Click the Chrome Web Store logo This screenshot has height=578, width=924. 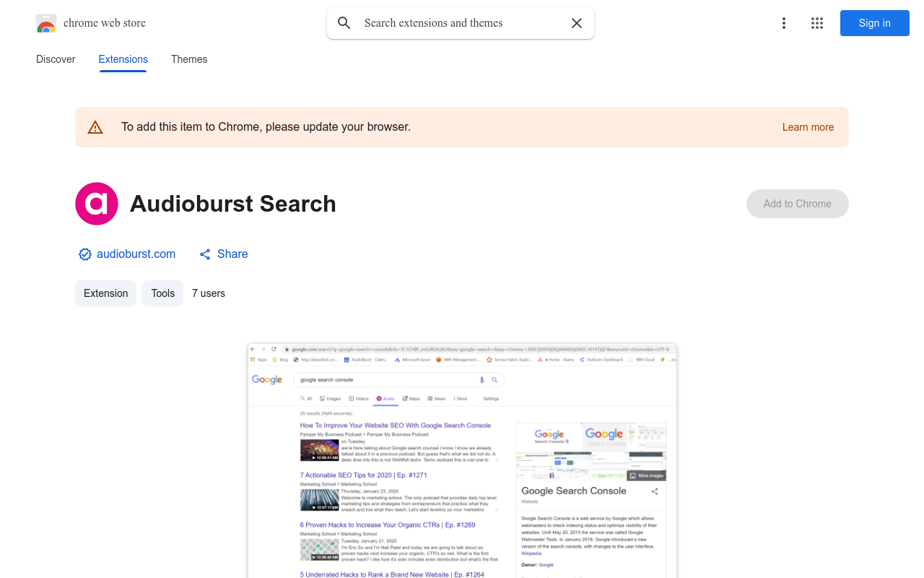coord(46,23)
